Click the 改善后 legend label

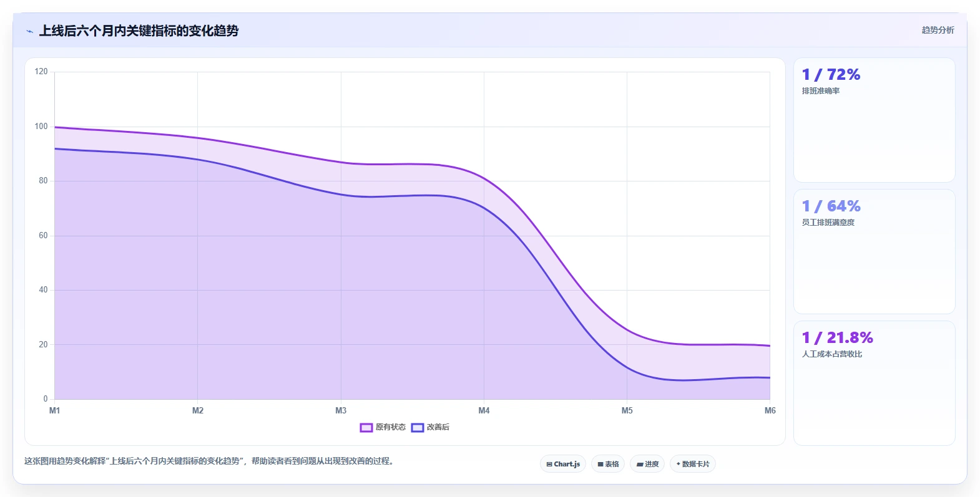tap(438, 427)
